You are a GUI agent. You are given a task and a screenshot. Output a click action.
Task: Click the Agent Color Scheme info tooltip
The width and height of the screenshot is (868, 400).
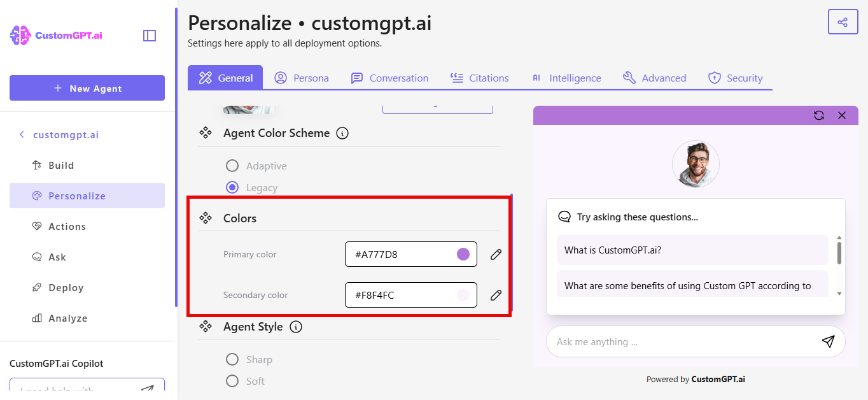pyautogui.click(x=342, y=133)
